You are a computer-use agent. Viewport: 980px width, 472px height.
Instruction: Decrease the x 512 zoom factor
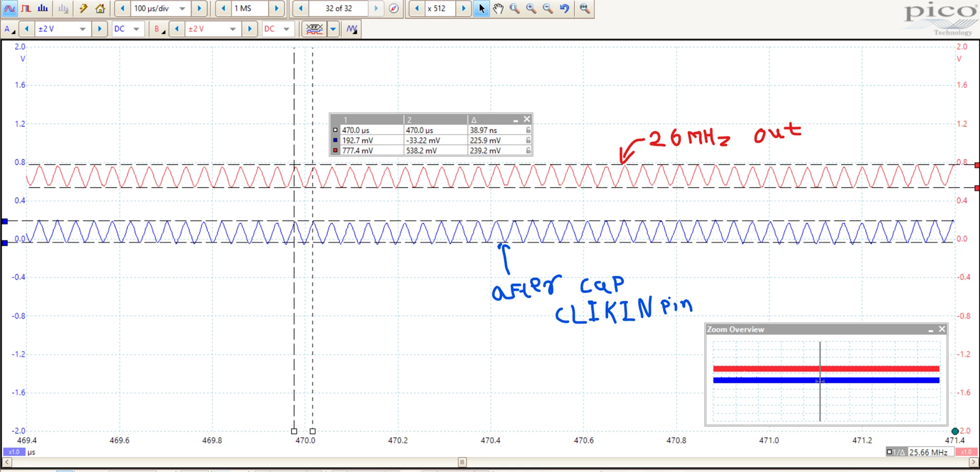417,8
